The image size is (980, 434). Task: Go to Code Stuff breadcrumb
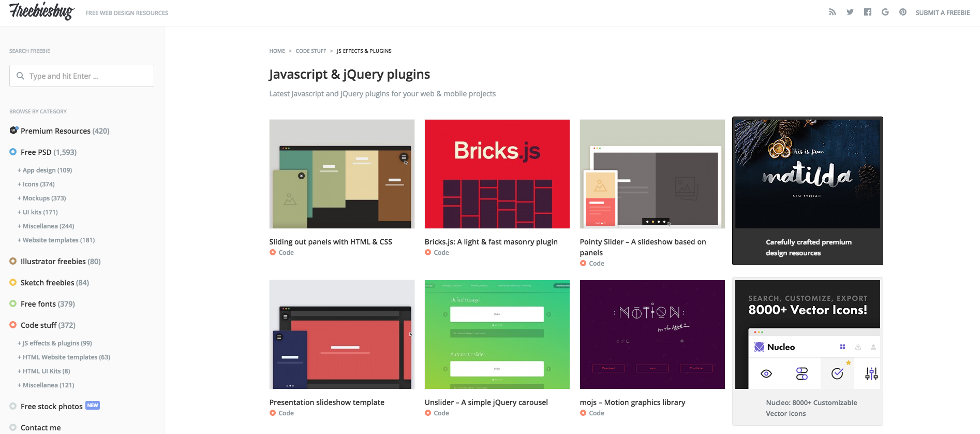[311, 51]
